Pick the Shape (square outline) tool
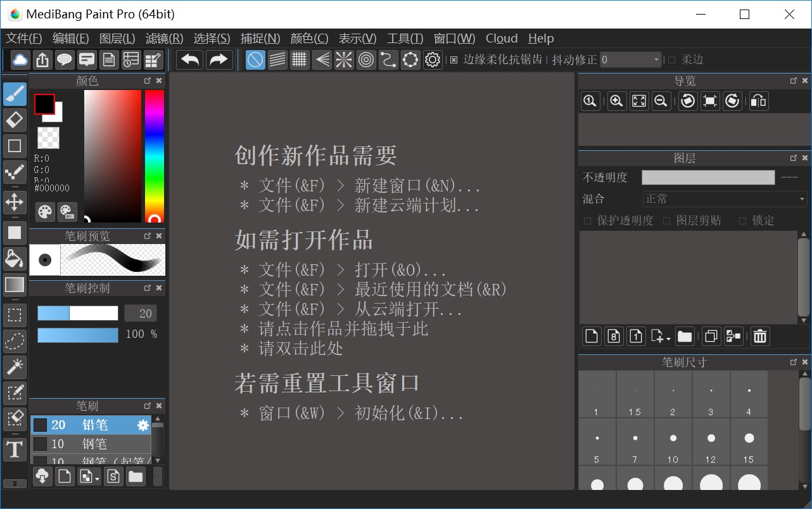Image resolution: width=812 pixels, height=509 pixels. 15,146
